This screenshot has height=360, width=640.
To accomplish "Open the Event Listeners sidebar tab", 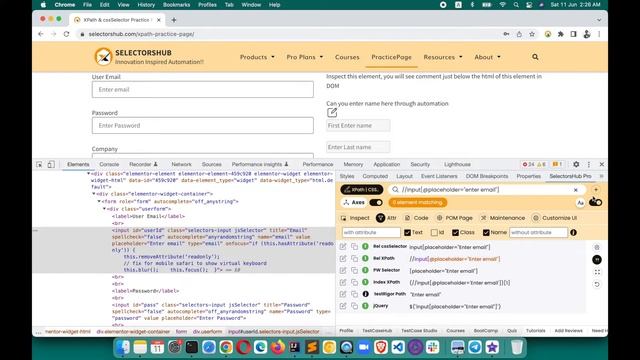I will click(x=439, y=176).
